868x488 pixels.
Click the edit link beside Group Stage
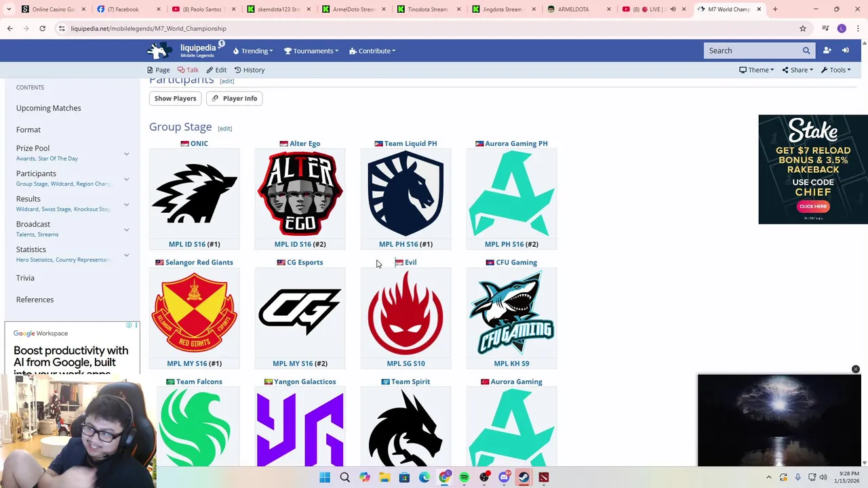coord(224,129)
